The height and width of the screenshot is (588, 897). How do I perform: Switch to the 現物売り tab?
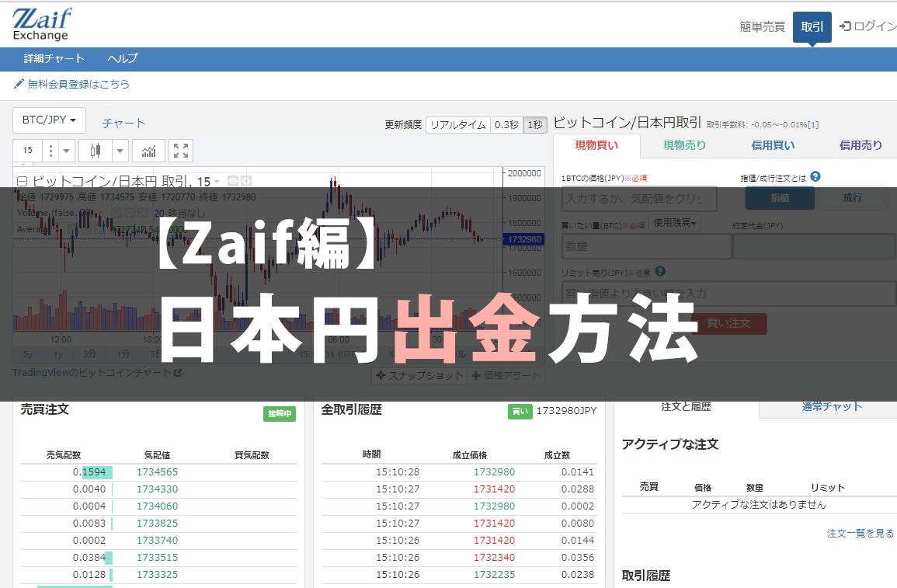coord(685,145)
